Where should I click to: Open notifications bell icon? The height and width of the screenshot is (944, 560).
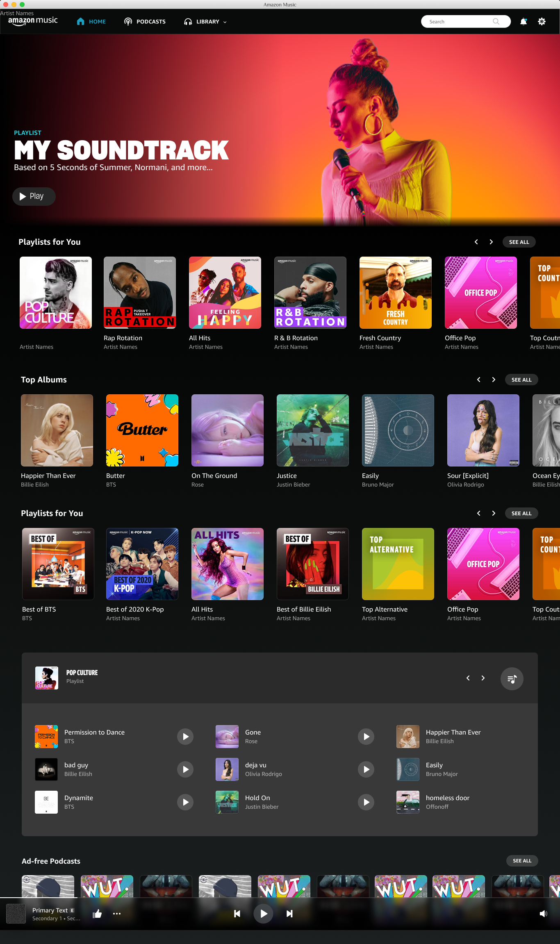tap(524, 22)
